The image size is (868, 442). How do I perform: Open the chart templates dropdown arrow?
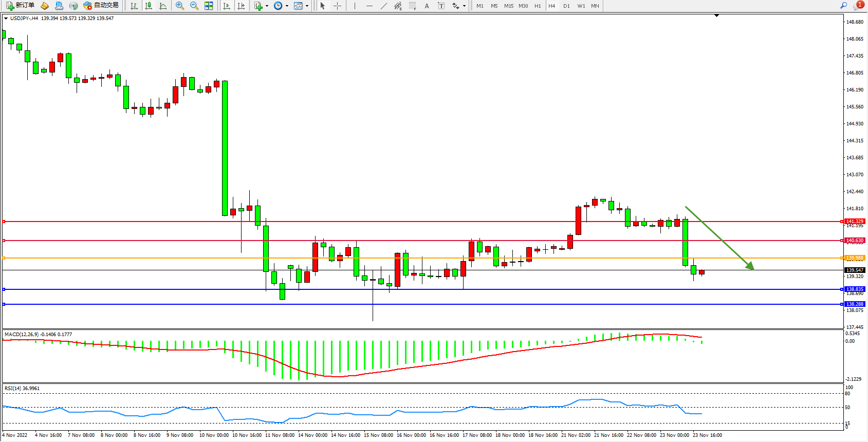[307, 6]
